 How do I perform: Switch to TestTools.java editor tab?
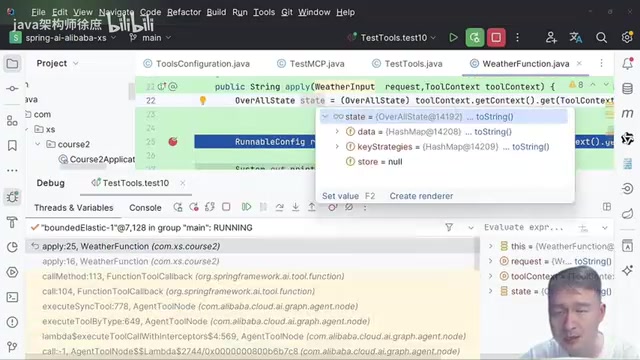(407, 64)
